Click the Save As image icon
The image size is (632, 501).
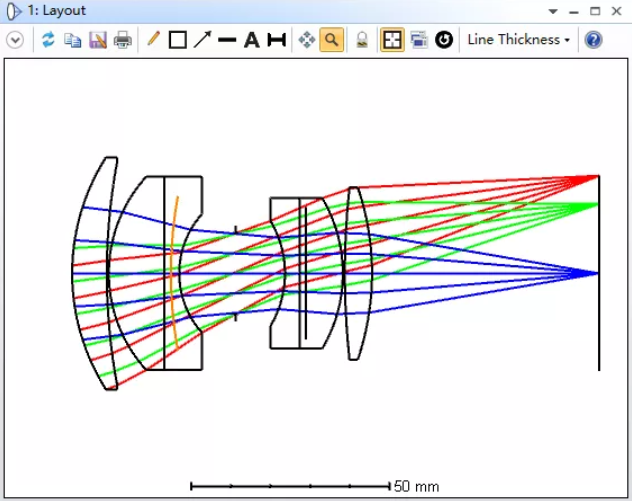pos(98,40)
